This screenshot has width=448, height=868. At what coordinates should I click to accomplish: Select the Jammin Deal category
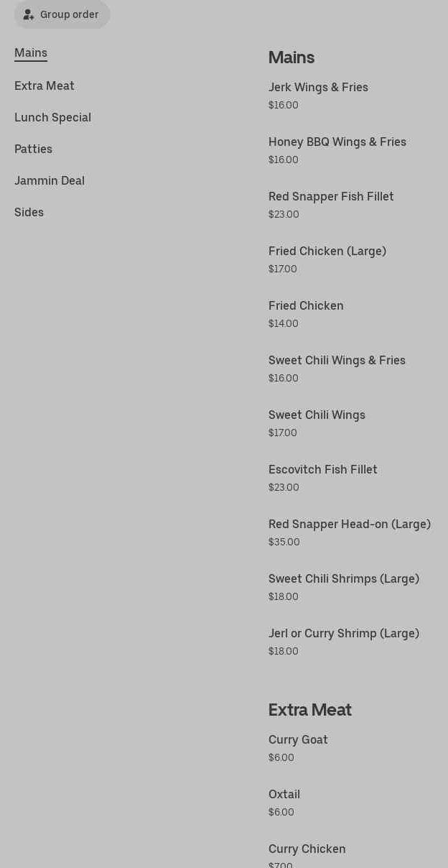tap(50, 181)
